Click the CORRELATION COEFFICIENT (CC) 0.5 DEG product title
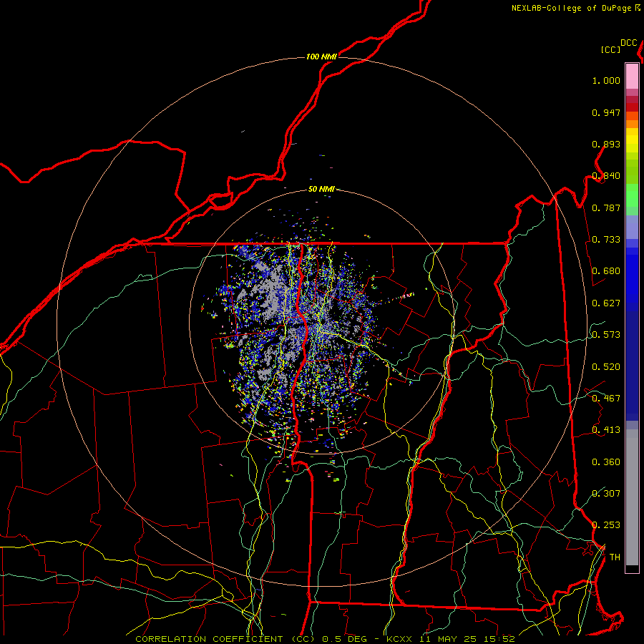This screenshot has height=644, width=644. 251,639
